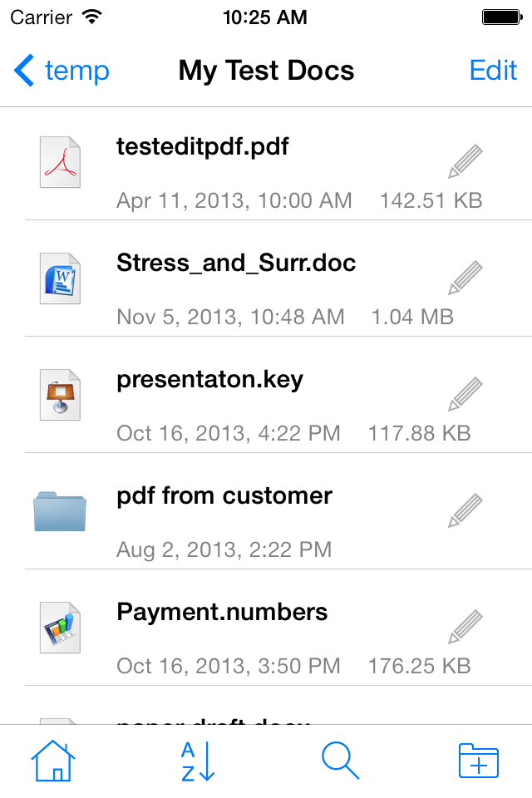Tap the new folder plus icon
Image resolution: width=532 pixels, height=798 pixels.
479,761
